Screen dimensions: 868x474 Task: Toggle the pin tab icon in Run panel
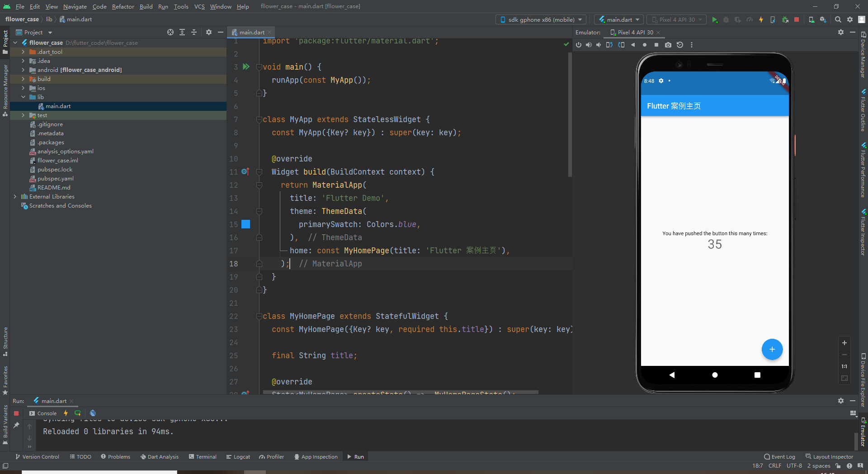click(x=16, y=425)
